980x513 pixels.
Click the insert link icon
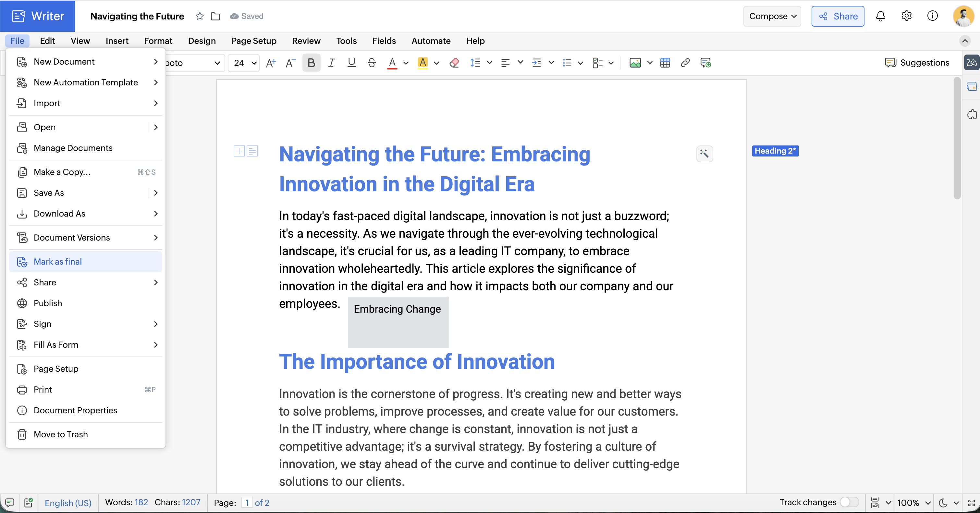tap(685, 63)
